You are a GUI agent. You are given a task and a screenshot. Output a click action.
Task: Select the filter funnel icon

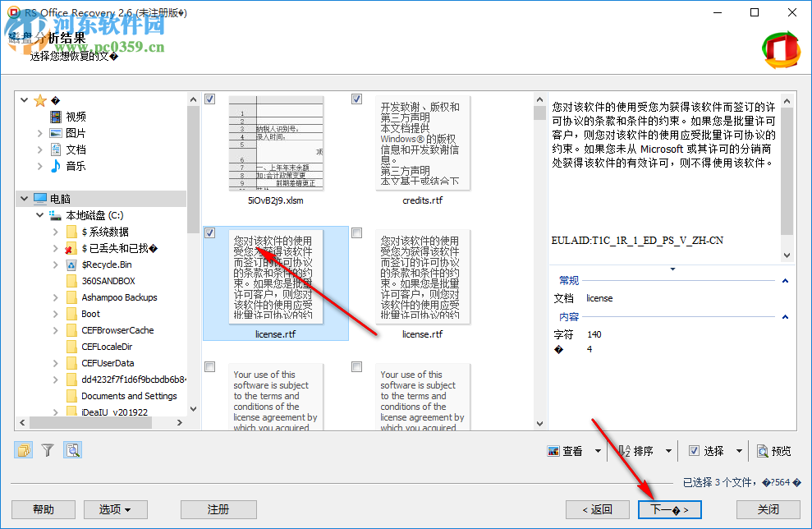[x=49, y=449]
